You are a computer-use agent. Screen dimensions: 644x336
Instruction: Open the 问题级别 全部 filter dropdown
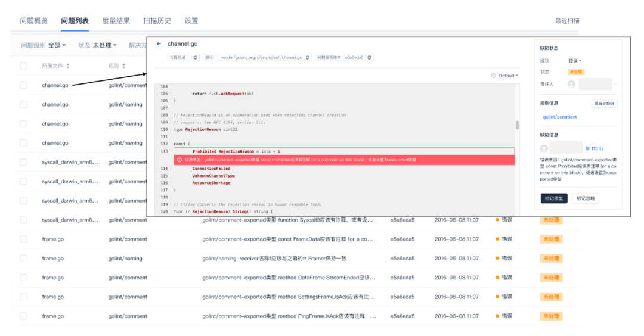click(57, 45)
